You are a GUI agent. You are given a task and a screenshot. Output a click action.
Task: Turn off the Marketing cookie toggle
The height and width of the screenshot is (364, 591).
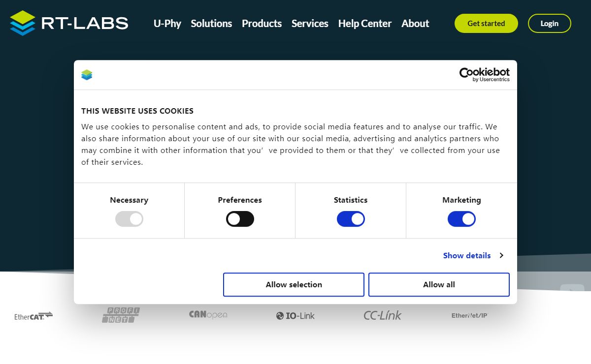(x=461, y=219)
